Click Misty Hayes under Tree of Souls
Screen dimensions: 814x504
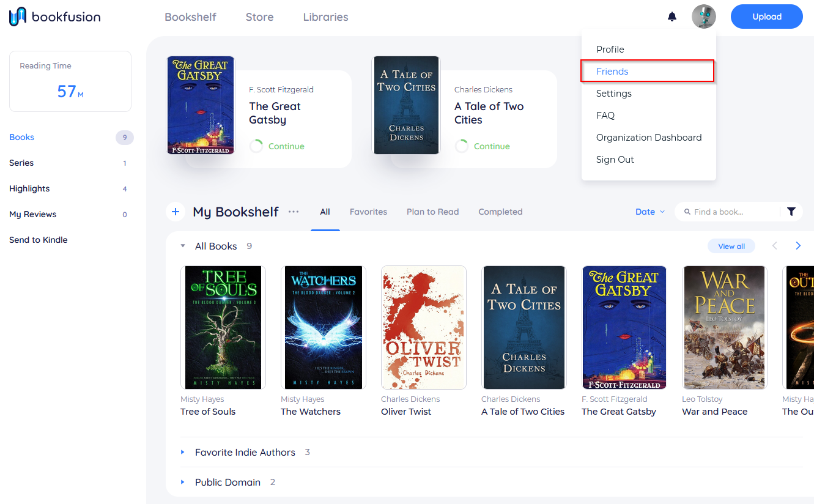pyautogui.click(x=202, y=399)
